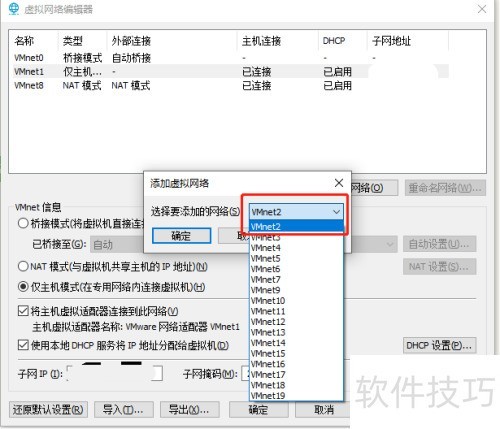Toggle the 使用本地 DHCP 服务 checkbox
The image size is (500, 429).
click(x=23, y=345)
